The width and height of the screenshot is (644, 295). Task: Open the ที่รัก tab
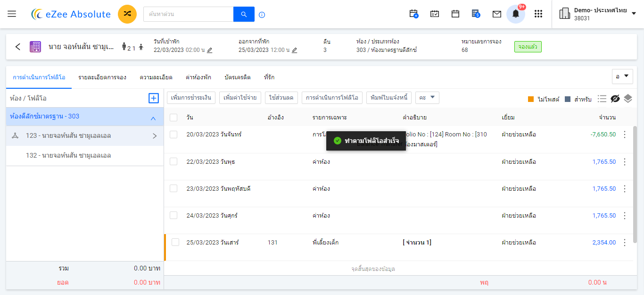point(269,77)
